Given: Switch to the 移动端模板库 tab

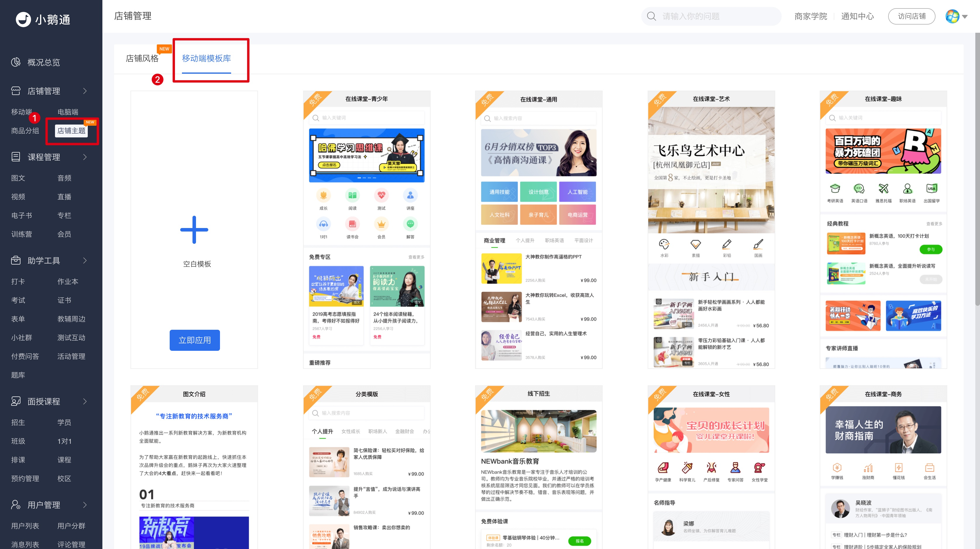Looking at the screenshot, I should 206,58.
